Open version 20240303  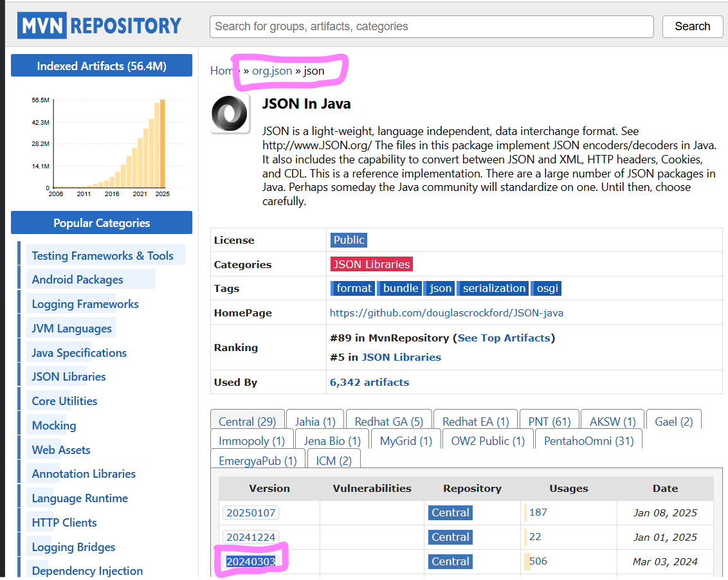251,561
